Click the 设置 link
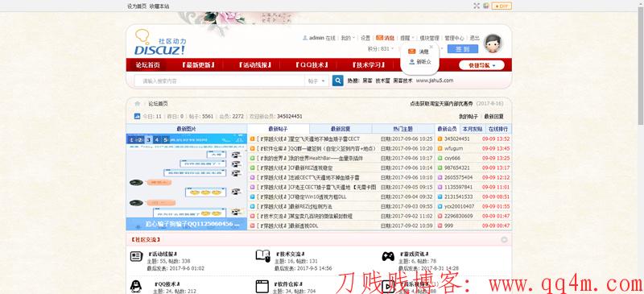The height and width of the screenshot is (294, 644). [x=365, y=38]
